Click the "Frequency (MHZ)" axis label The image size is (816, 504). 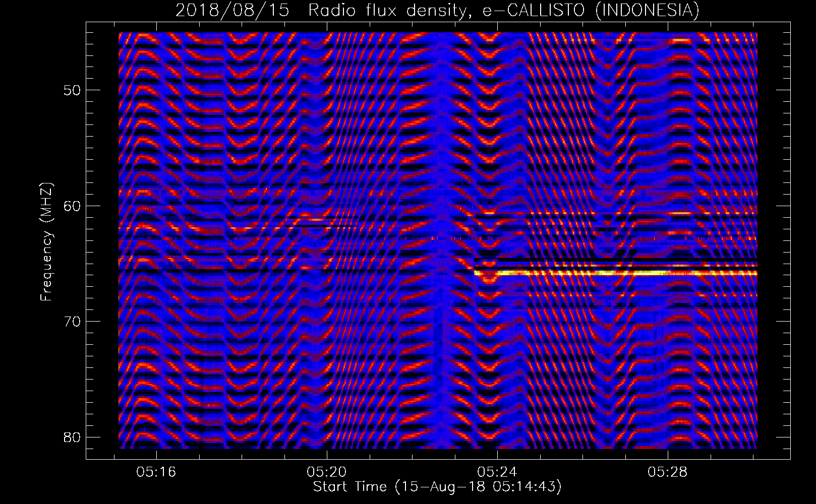(x=46, y=242)
